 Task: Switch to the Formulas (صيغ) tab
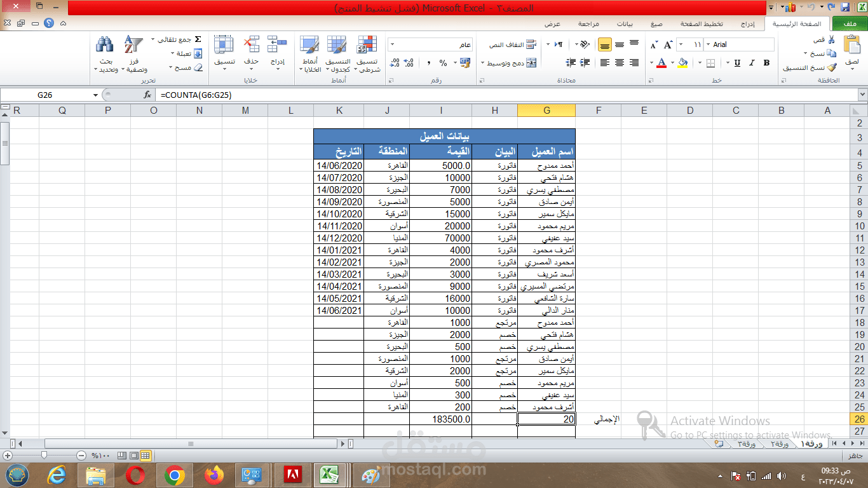coord(656,24)
